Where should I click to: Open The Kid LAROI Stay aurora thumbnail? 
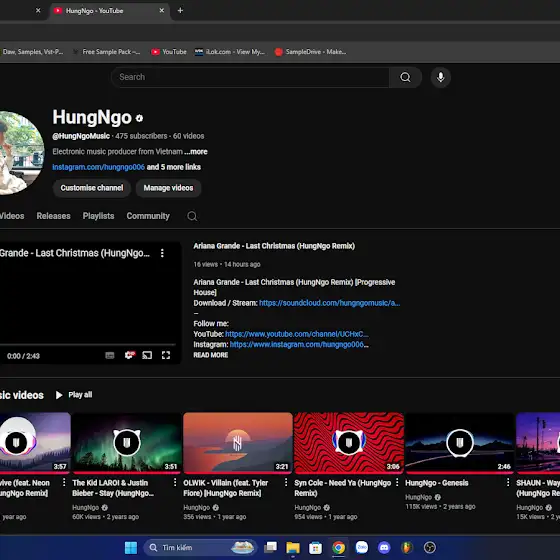point(127,443)
